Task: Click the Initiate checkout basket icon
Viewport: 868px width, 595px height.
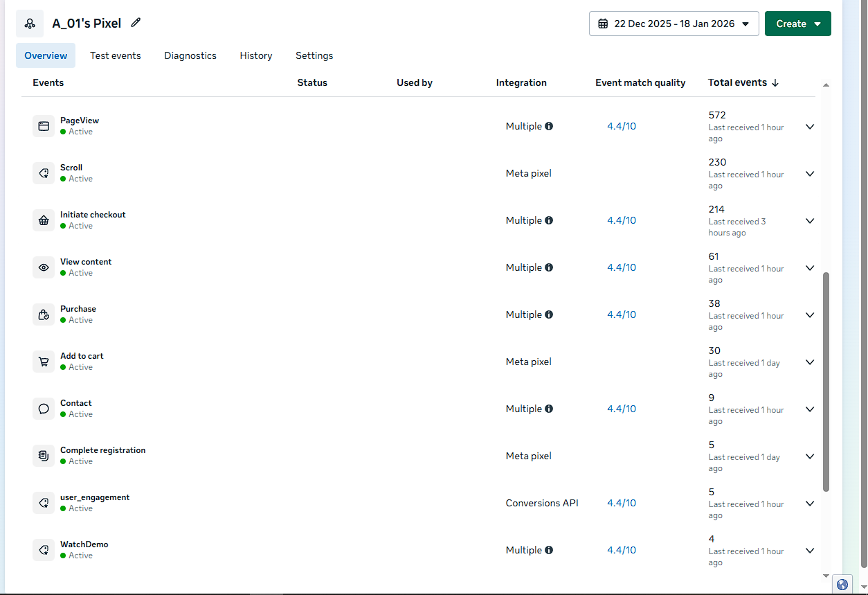Action: [x=44, y=220]
